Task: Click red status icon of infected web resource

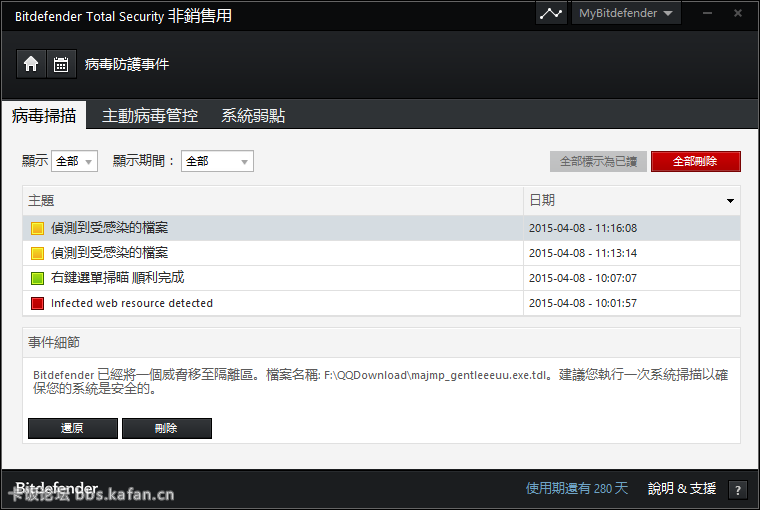Action: [x=37, y=303]
